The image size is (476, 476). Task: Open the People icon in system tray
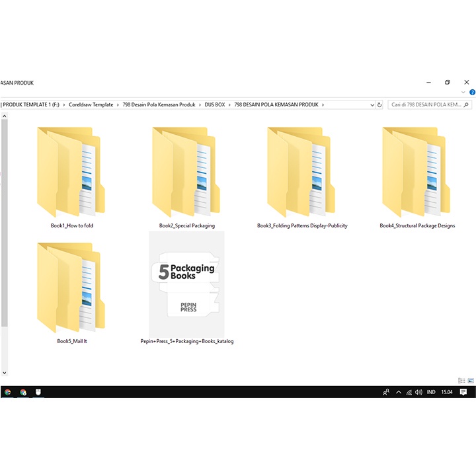[386, 392]
